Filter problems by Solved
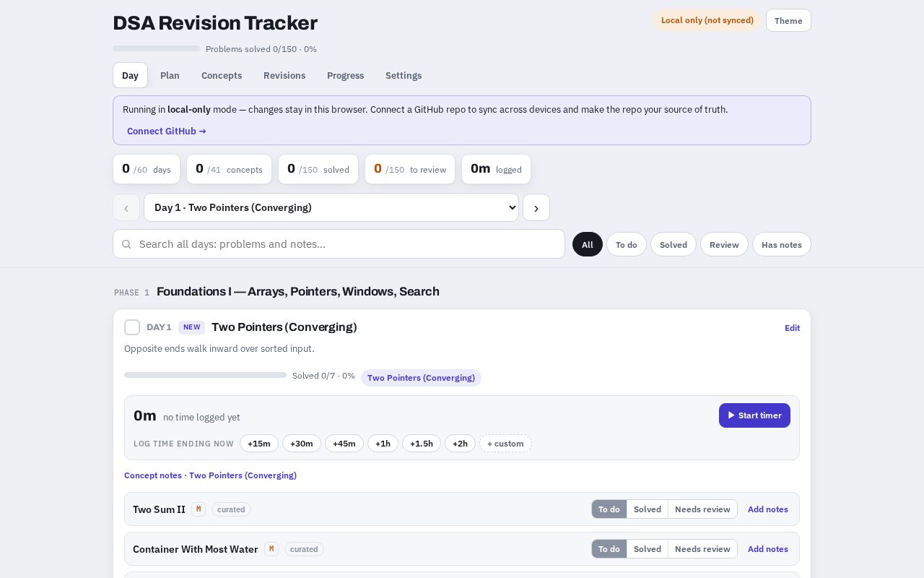924x578 pixels. coord(674,244)
